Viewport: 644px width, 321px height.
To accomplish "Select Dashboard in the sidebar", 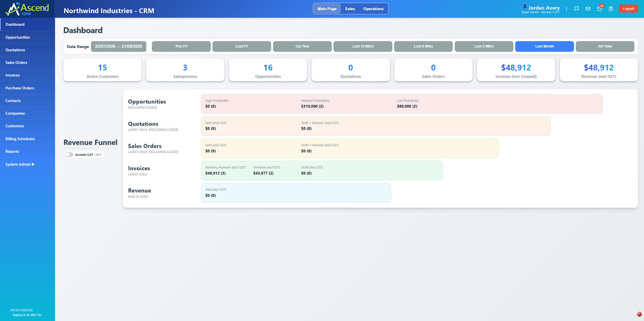I will point(28,24).
